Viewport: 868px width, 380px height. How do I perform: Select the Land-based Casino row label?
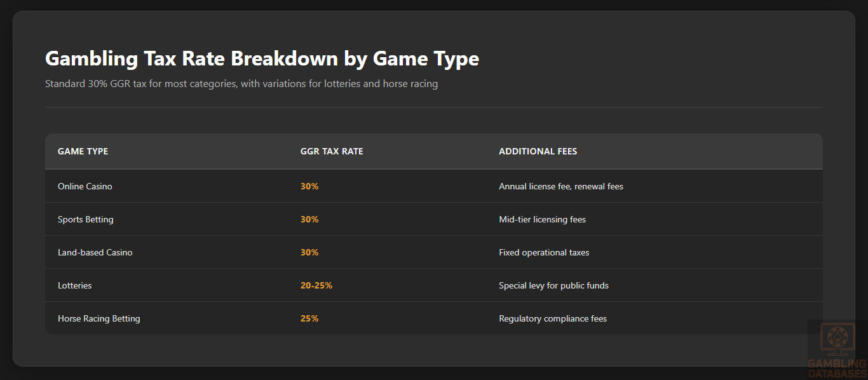coord(95,252)
